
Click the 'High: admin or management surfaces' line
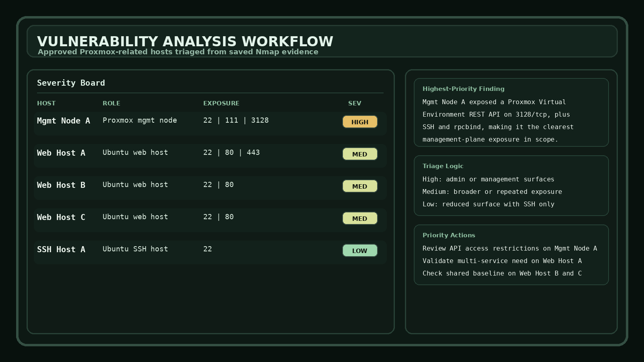tap(488, 179)
